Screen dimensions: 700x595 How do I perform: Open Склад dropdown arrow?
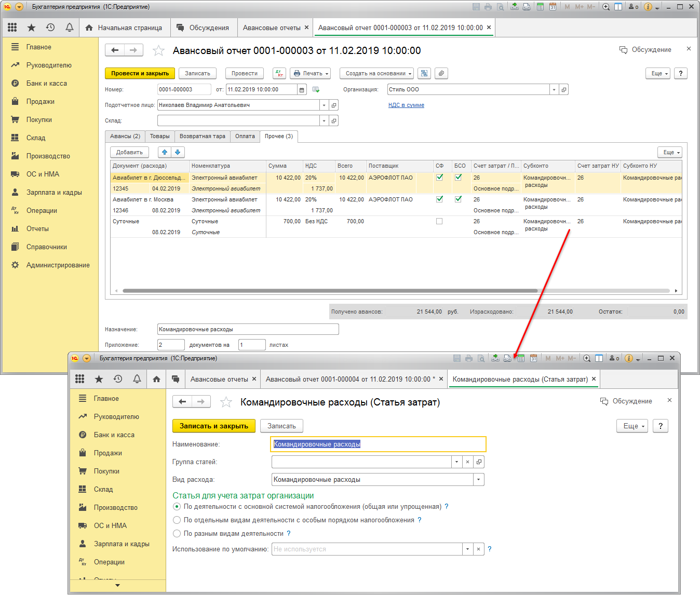324,121
